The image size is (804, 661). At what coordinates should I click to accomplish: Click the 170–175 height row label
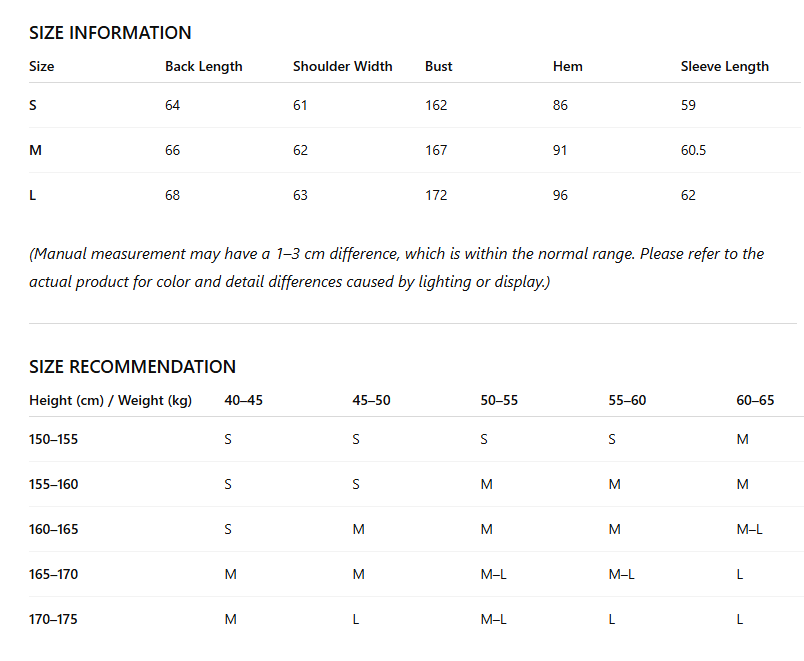click(53, 619)
